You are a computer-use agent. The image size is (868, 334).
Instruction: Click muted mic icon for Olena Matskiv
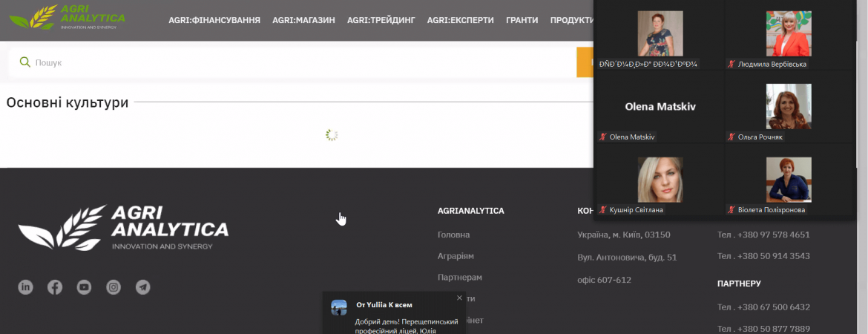tap(603, 137)
